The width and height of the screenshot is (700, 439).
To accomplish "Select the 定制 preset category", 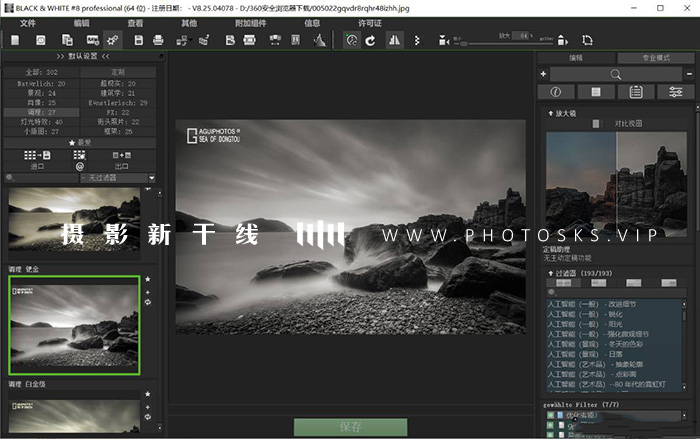I will [x=118, y=72].
